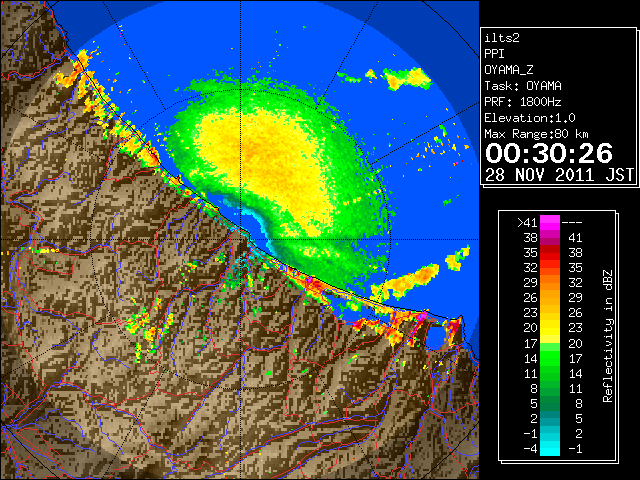The image size is (640, 480).
Task: Click the yellow 20 dBZ legend swatch
Action: (550, 328)
